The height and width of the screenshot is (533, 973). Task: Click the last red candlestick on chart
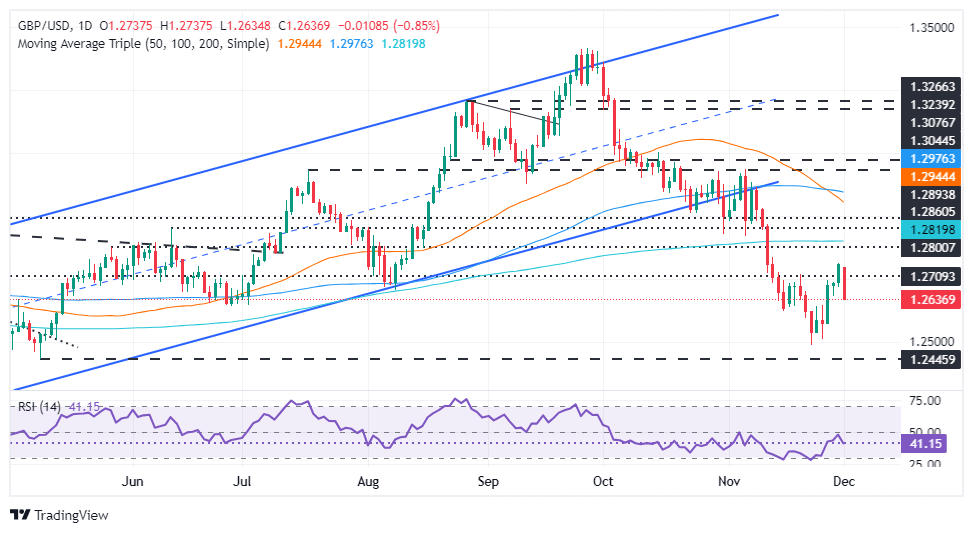coord(846,283)
